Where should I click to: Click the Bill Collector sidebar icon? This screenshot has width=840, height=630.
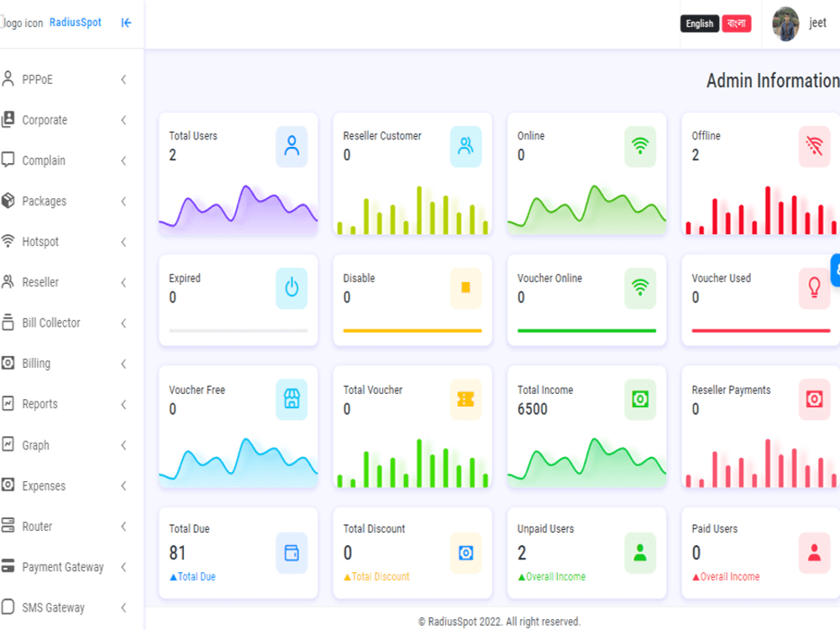click(x=8, y=323)
